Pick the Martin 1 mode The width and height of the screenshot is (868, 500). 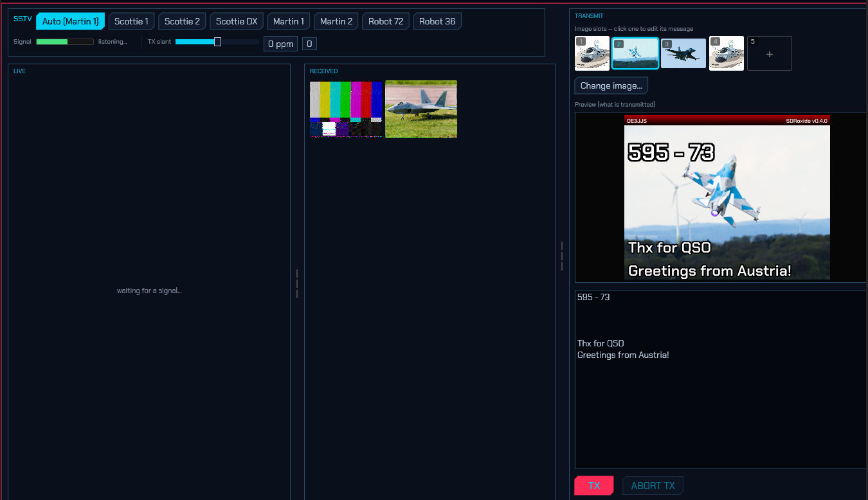(x=289, y=21)
